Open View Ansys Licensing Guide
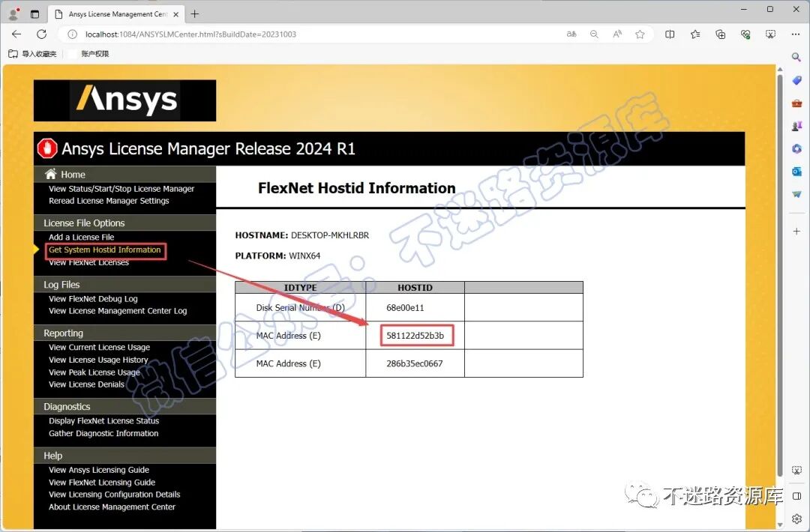This screenshot has width=810, height=532. (x=99, y=470)
